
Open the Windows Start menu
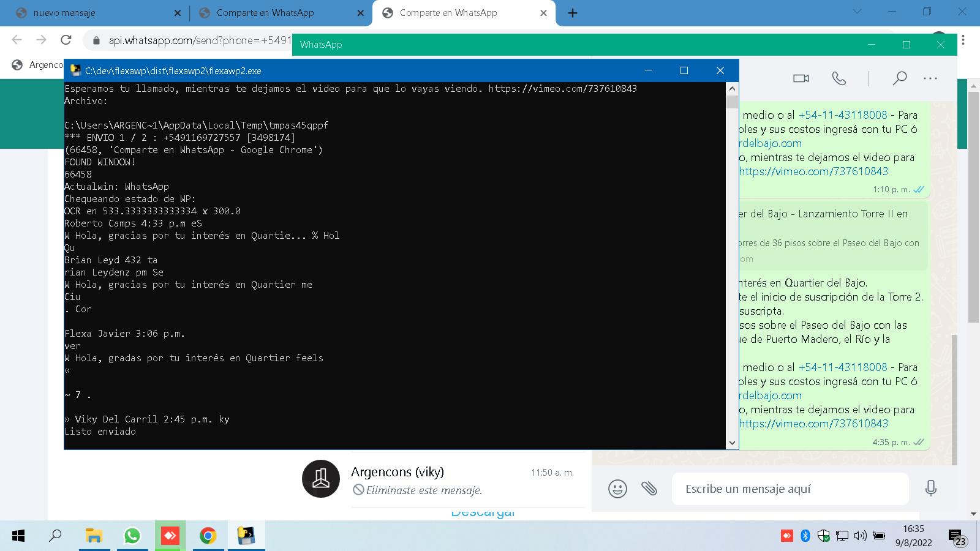pos(18,536)
